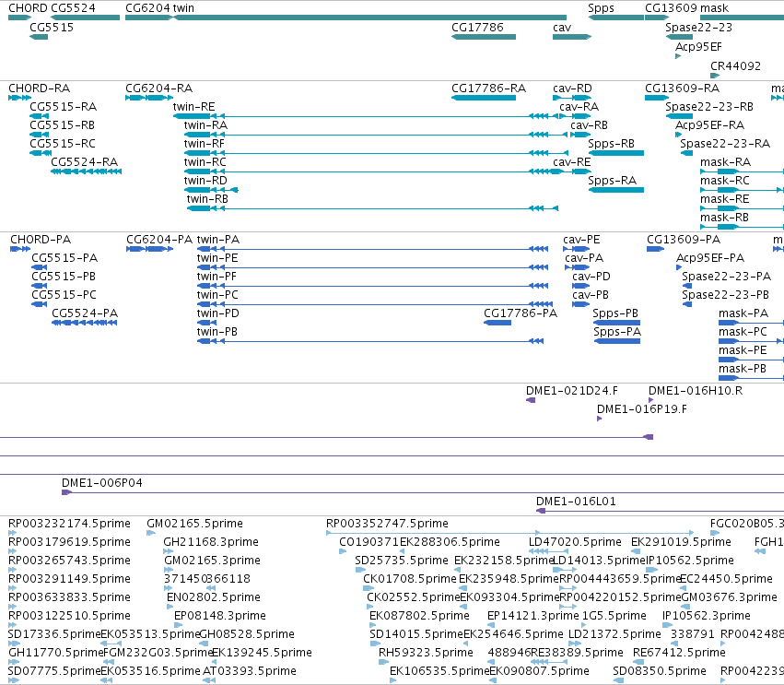Screen dimensions: 784x685
Task: Click the cav-RD transcript label
Action: pyautogui.click(x=572, y=89)
